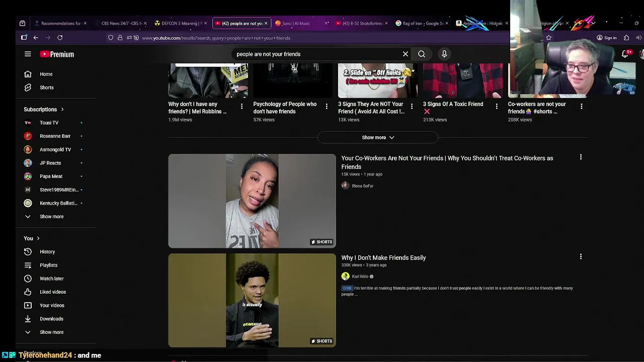Bookmark this page with the star icon
The width and height of the screenshot is (644, 362).
point(549,38)
